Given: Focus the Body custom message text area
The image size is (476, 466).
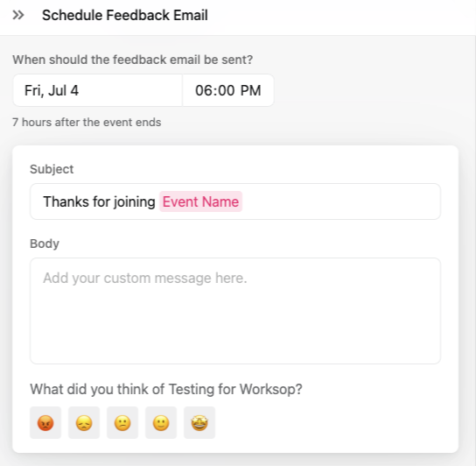Looking at the screenshot, I should pos(235,311).
